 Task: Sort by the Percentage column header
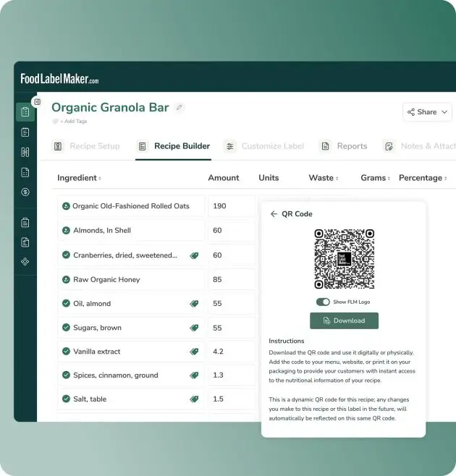click(423, 178)
